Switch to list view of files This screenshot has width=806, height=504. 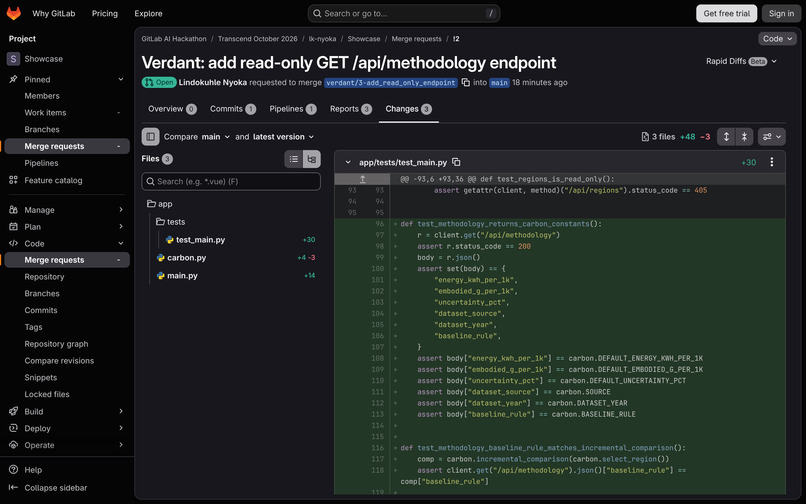pos(294,159)
